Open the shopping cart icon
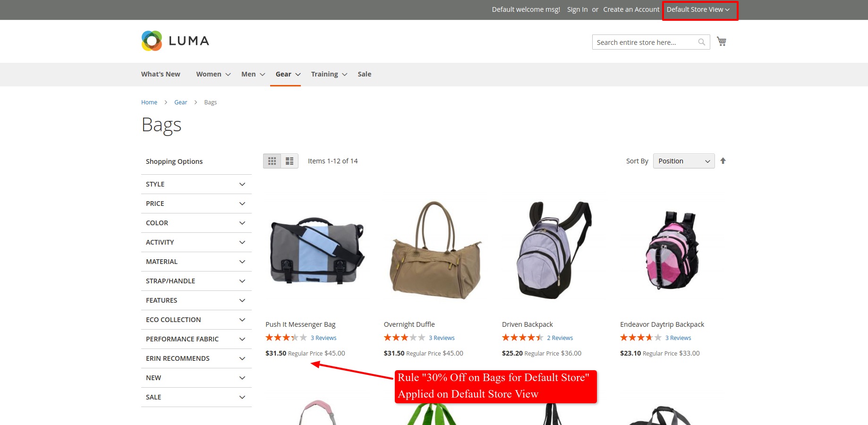The height and width of the screenshot is (425, 868). coord(722,42)
